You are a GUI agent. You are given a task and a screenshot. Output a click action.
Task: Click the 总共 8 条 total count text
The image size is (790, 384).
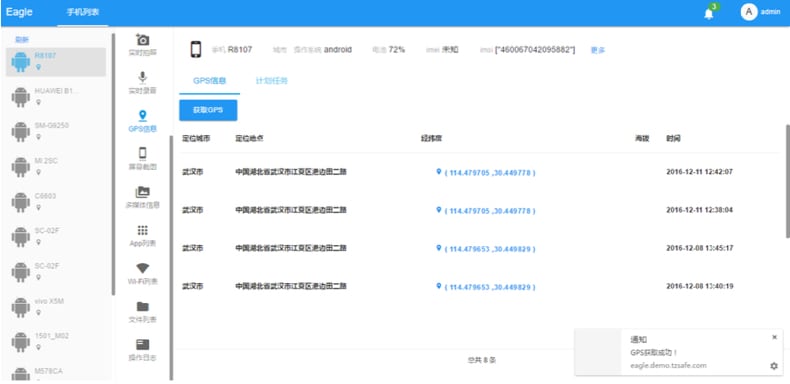point(482,360)
